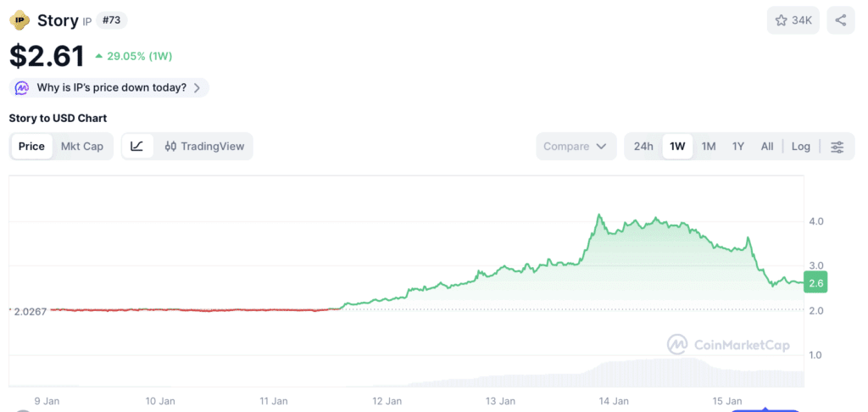Click the star watchlist icon

pos(781,20)
